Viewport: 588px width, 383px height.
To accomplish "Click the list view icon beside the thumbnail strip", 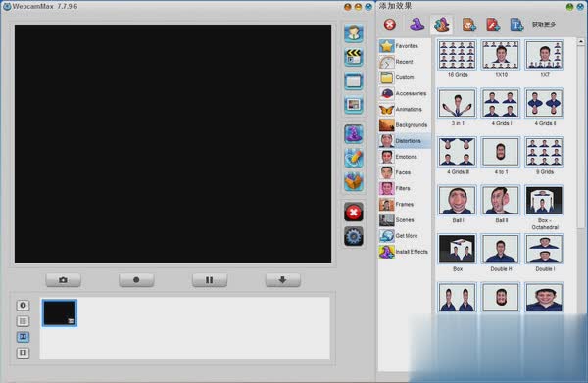I will [x=23, y=321].
